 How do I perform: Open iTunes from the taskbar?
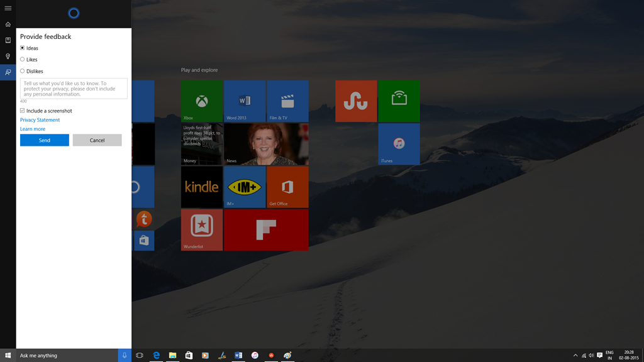(x=255, y=356)
